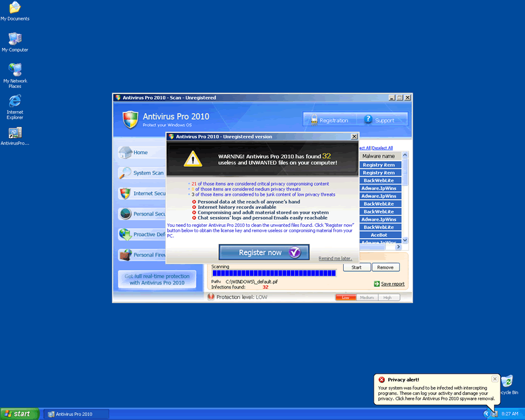Click the Remind me later link
This screenshot has height=420, width=525.
(x=335, y=259)
